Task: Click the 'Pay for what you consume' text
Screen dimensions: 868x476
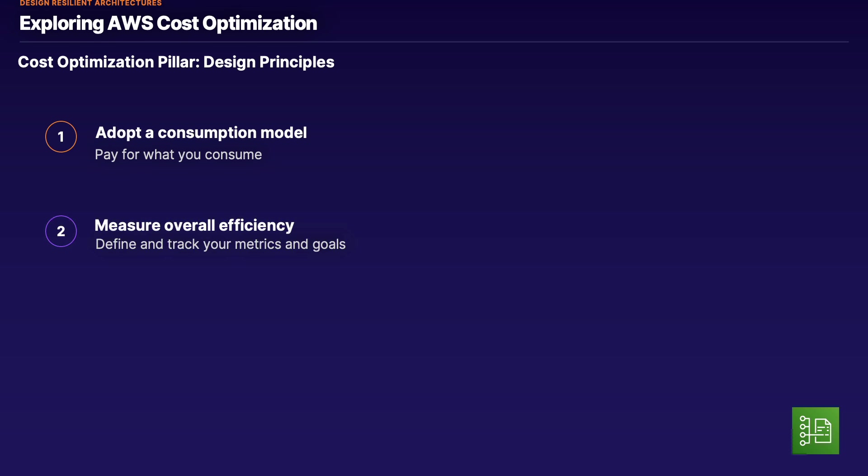Action: pos(178,155)
